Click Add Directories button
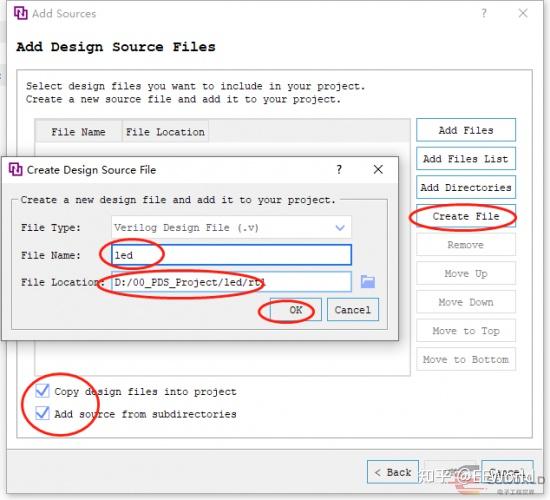Image resolution: width=550 pixels, height=500 pixels. click(x=466, y=187)
